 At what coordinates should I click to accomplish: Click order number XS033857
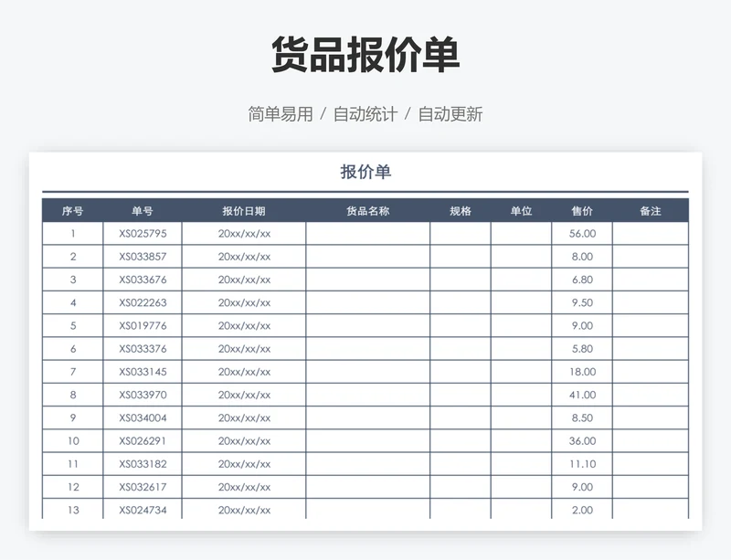point(143,257)
